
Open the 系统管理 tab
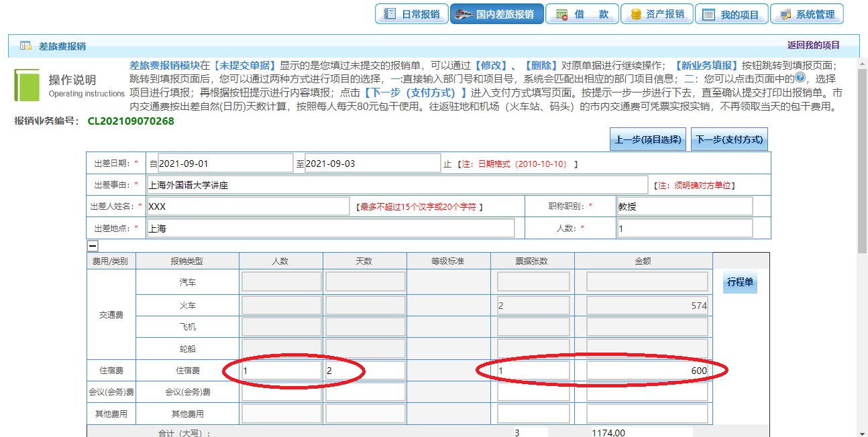click(806, 14)
